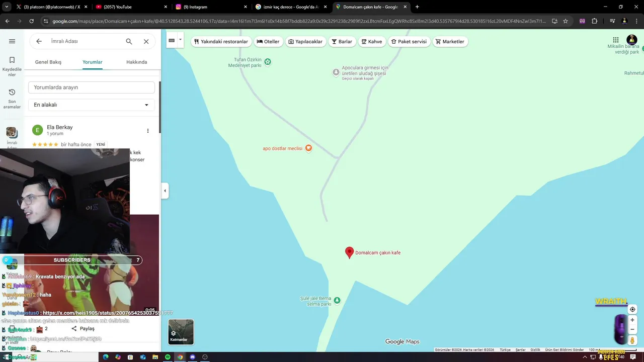This screenshot has height=362, width=644.
Task: Open Spotify from the taskbar
Action: [x=168, y=357]
